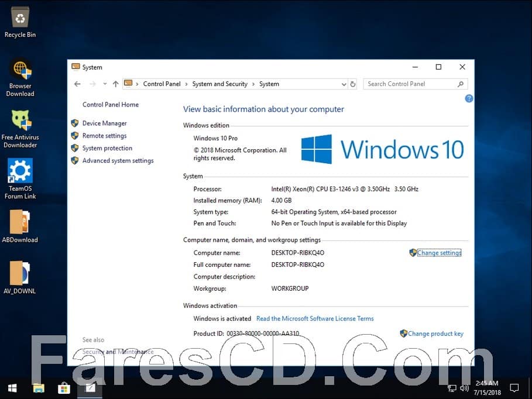Open the Recycle Bin desktop icon

(x=20, y=22)
